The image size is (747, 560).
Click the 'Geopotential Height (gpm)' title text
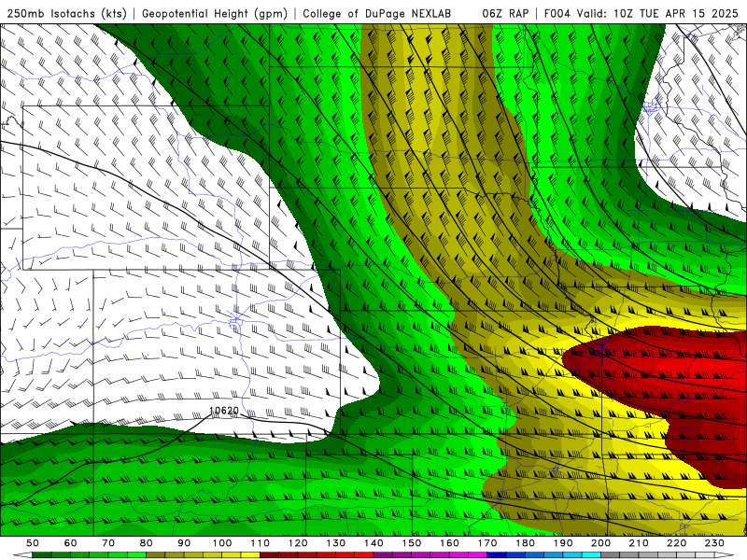(215, 13)
